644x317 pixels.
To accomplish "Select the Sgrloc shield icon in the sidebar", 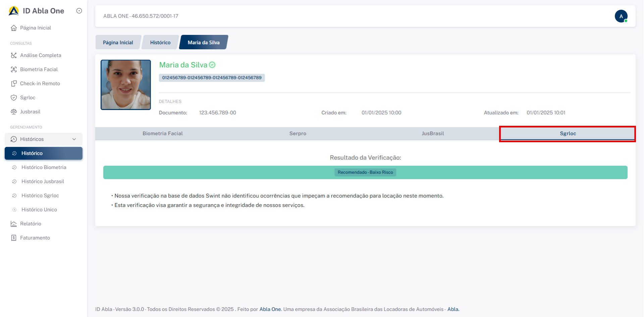I will (14, 98).
